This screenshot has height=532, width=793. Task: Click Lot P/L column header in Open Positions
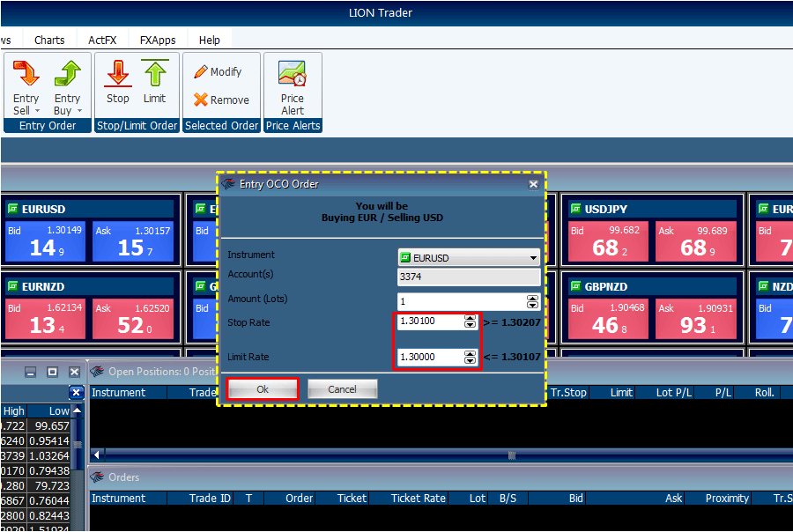[674, 393]
